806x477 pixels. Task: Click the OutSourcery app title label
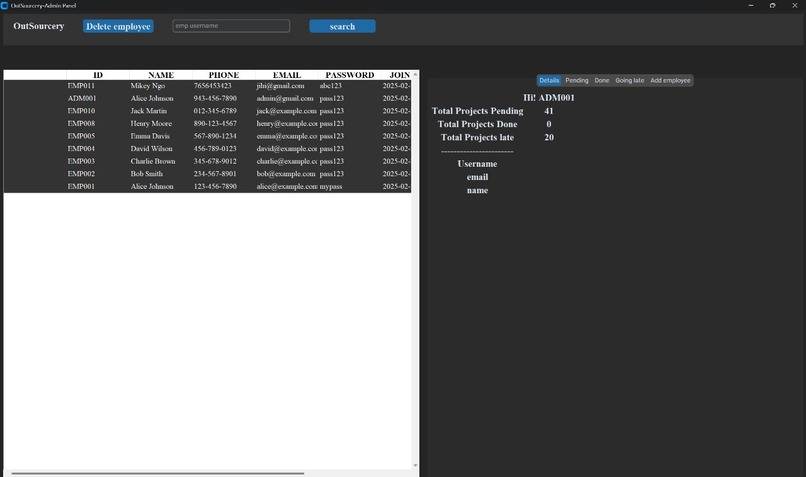[x=39, y=26]
